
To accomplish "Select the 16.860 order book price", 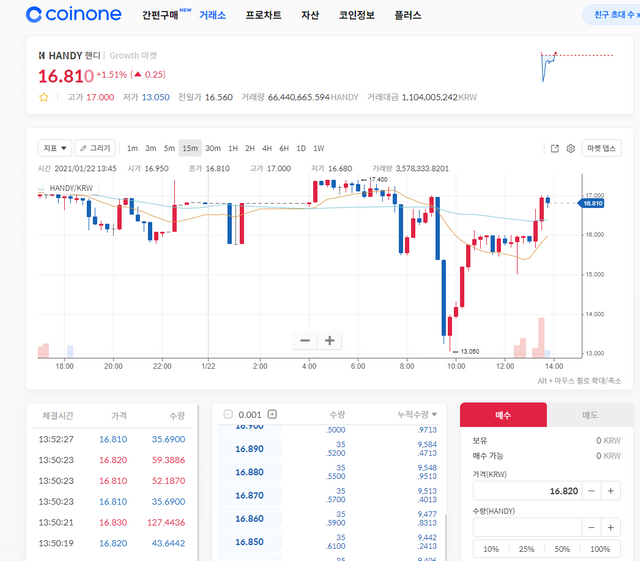I will point(249,519).
